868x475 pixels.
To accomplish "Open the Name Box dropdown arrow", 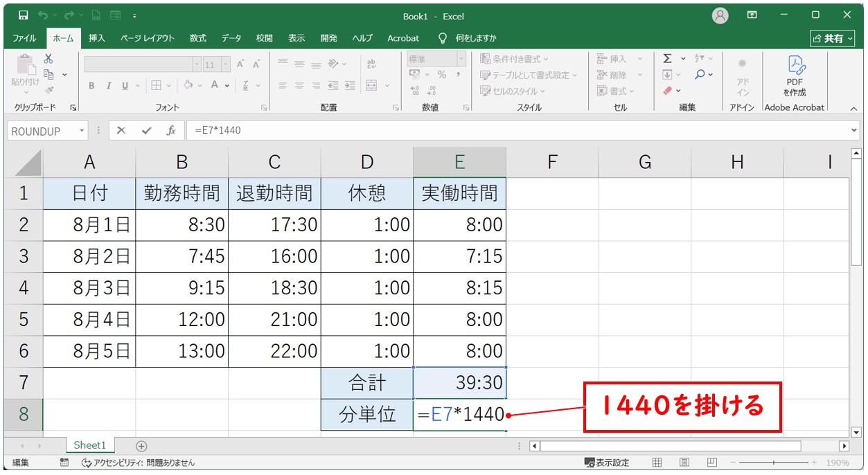I will 82,130.
